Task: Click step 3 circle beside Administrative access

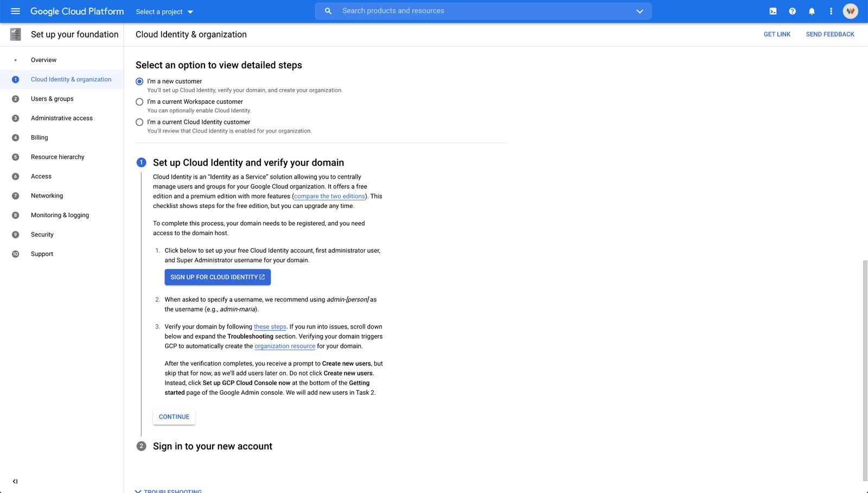Action: (15, 118)
